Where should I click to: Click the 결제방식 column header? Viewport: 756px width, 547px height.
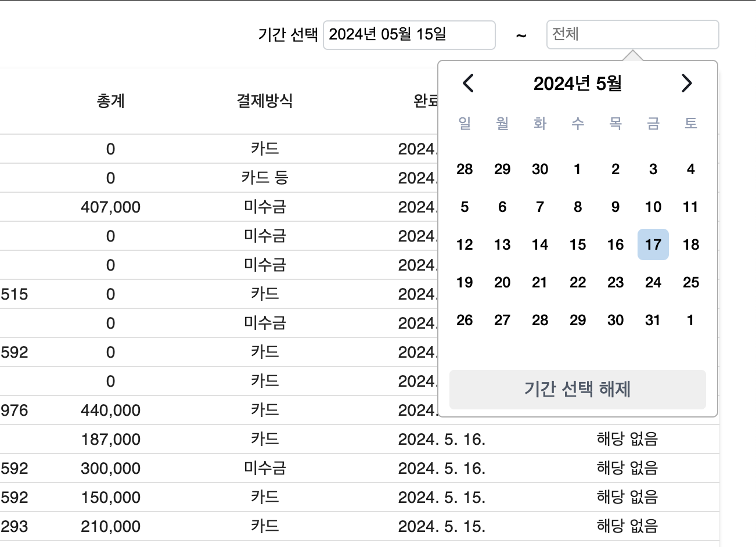point(264,101)
